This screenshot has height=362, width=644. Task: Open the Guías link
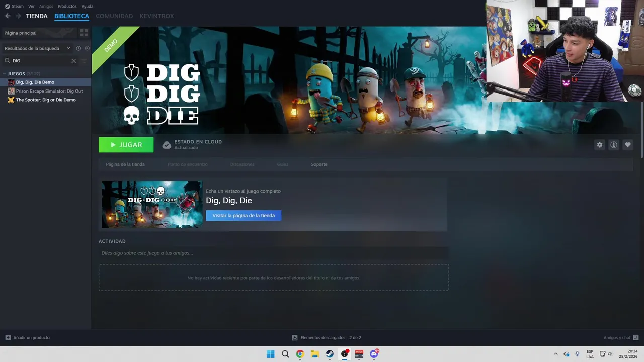coord(282,164)
